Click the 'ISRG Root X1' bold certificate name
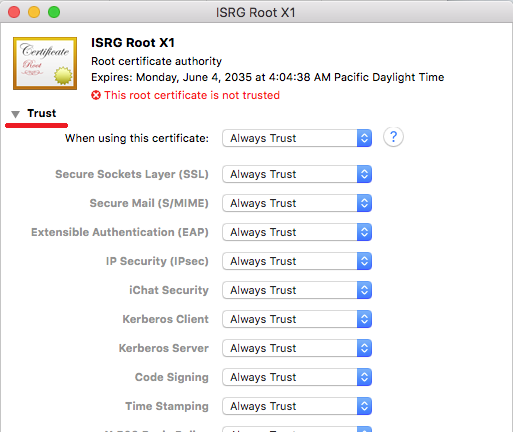Screen dimensions: 513x432 pyautogui.click(x=133, y=43)
